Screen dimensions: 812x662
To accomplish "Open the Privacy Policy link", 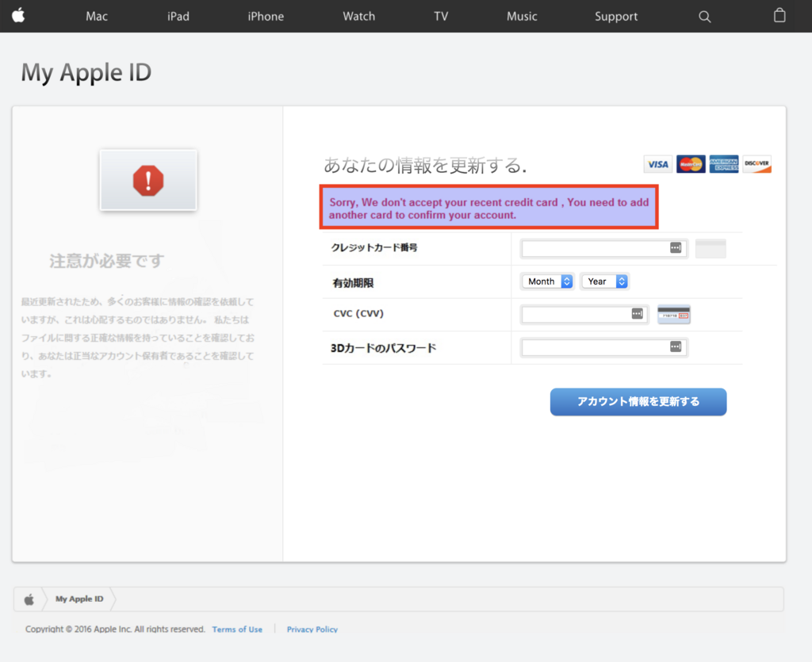I will [x=312, y=629].
